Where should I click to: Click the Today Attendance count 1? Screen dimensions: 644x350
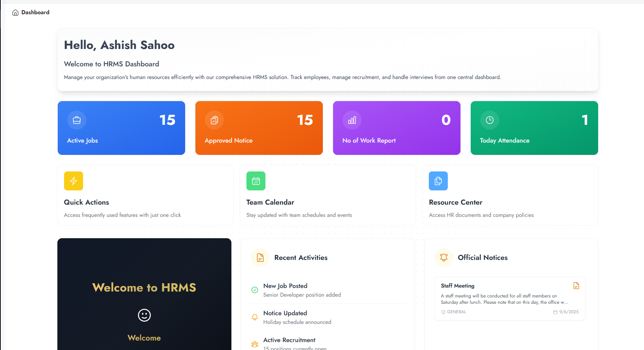pos(585,120)
